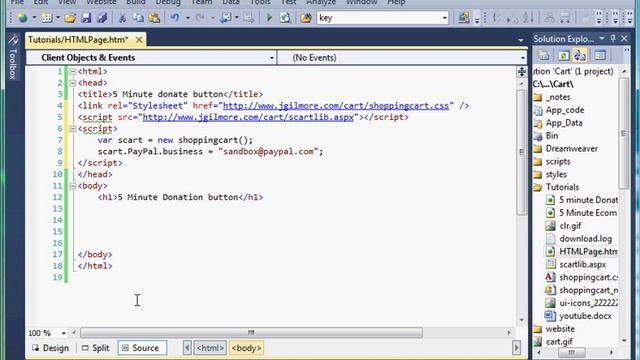
Task: Toggle Nest Related Files in Solution Explorer
Action: click(x=580, y=55)
